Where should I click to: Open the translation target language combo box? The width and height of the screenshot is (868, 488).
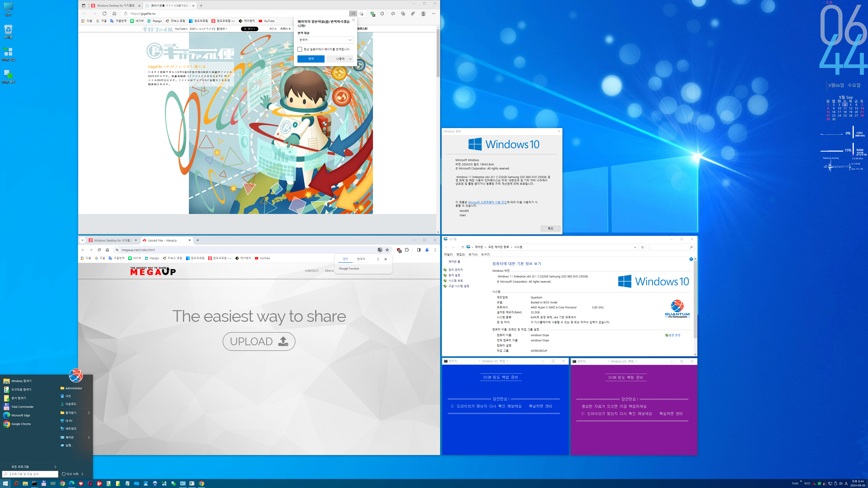(x=325, y=40)
